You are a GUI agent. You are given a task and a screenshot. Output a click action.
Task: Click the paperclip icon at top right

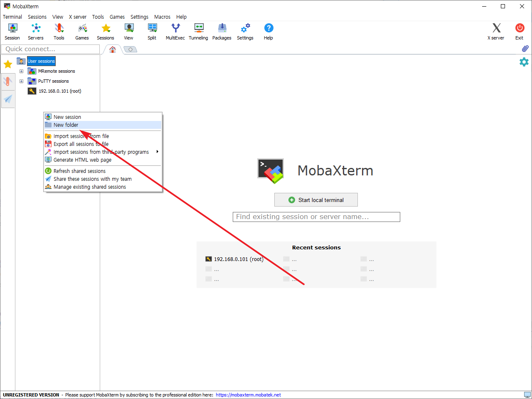tap(525, 49)
